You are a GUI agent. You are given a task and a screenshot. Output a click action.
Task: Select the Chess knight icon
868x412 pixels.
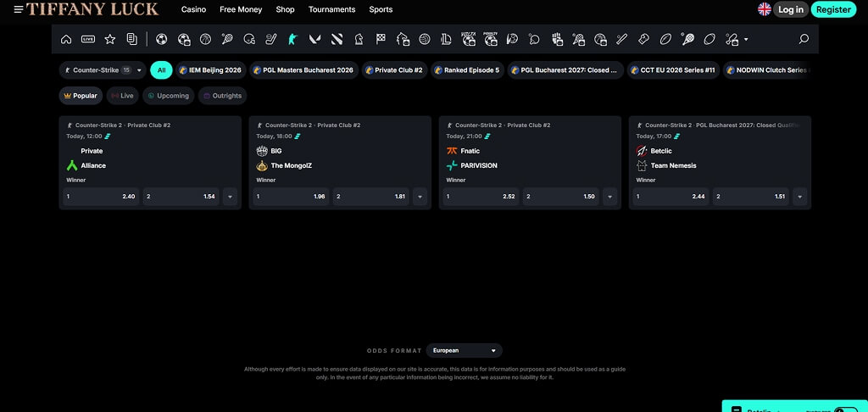click(359, 39)
